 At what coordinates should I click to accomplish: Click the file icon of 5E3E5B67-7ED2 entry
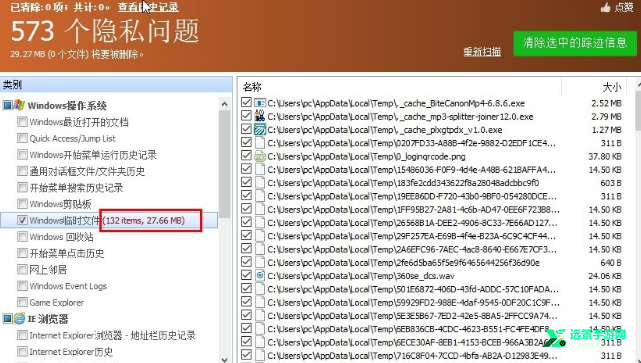click(260, 316)
